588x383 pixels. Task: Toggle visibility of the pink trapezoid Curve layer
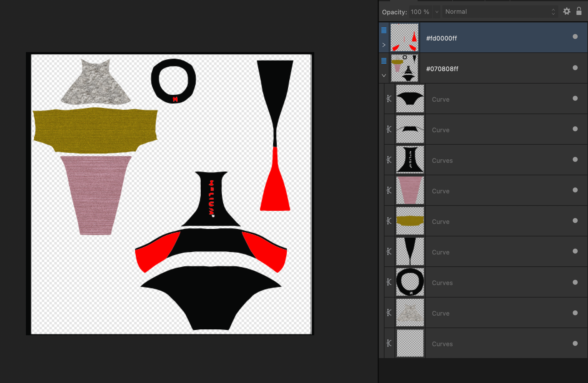coord(575,190)
